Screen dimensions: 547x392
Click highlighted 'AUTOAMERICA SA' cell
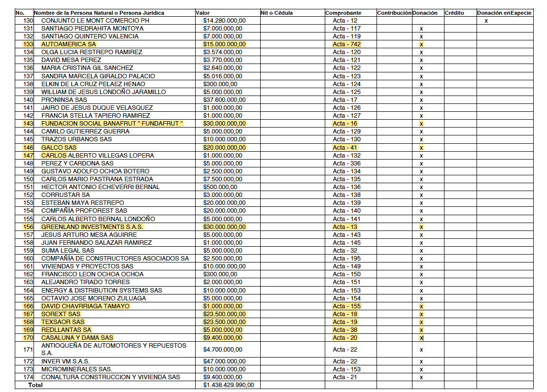pyautogui.click(x=68, y=44)
